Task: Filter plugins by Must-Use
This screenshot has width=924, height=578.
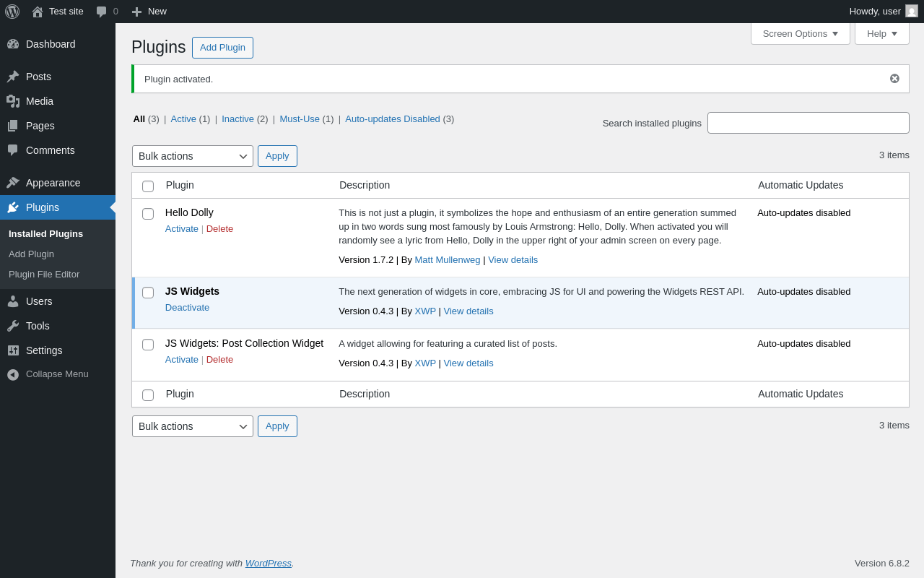Action: (x=300, y=119)
